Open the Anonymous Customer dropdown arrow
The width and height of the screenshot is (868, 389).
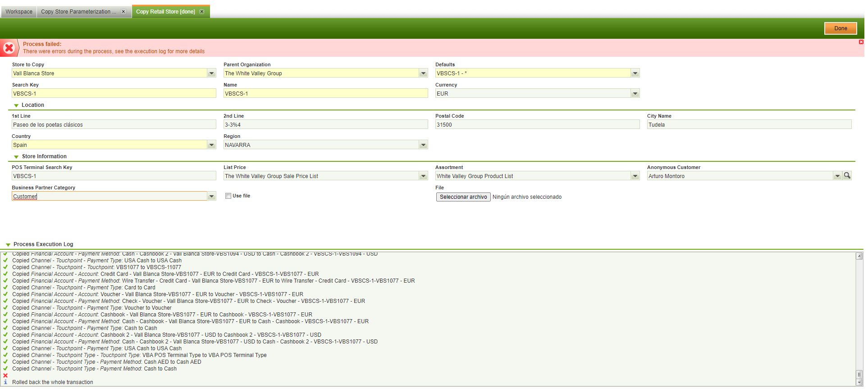[x=837, y=176]
